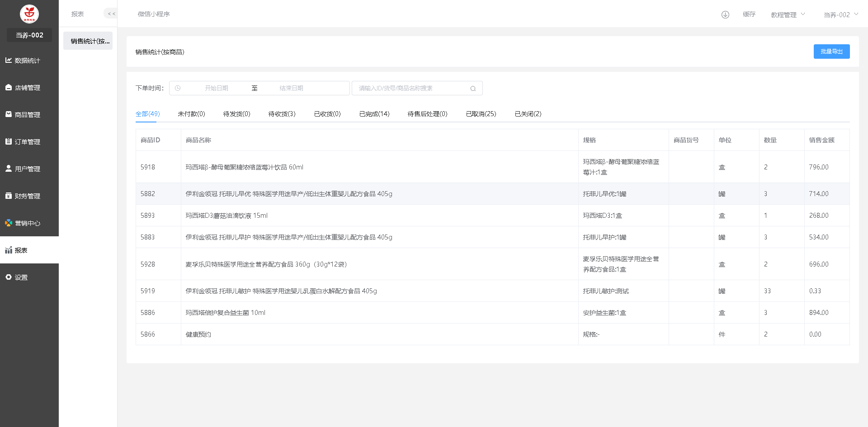
Task: Open the 当养-002 account dropdown
Action: [x=840, y=15]
